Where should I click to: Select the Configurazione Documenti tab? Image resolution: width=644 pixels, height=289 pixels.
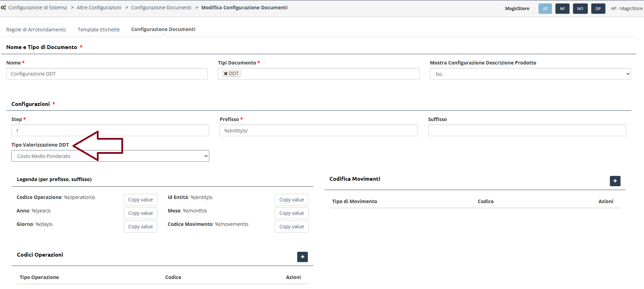(163, 29)
